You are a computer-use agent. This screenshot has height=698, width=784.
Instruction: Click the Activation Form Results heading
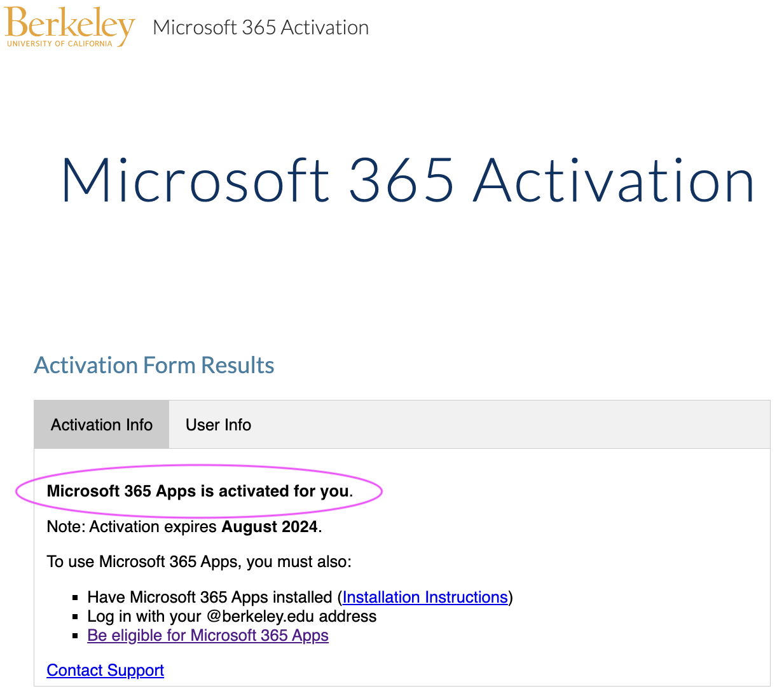click(154, 364)
